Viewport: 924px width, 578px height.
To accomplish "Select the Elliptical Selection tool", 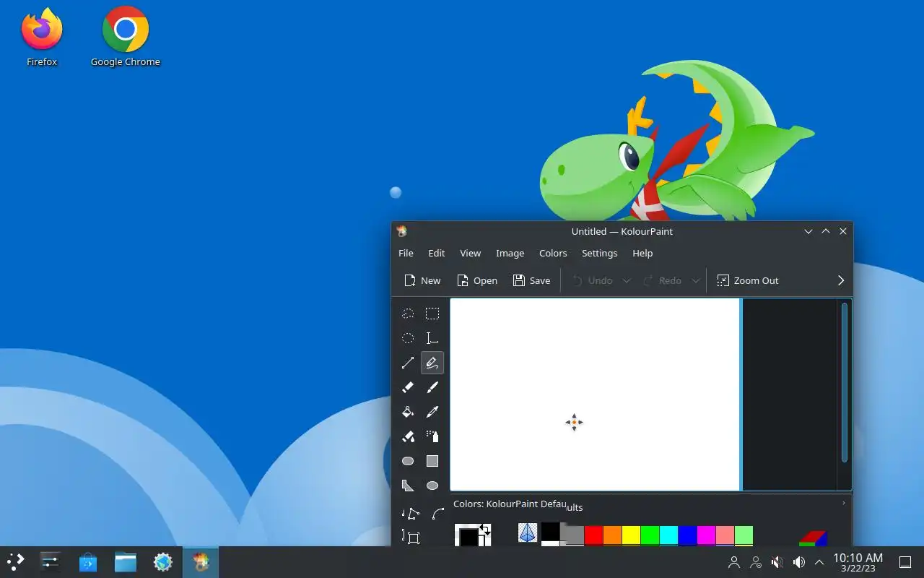I will (x=408, y=338).
